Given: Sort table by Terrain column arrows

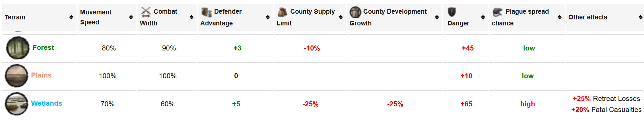Looking at the screenshot, I should point(71,17).
